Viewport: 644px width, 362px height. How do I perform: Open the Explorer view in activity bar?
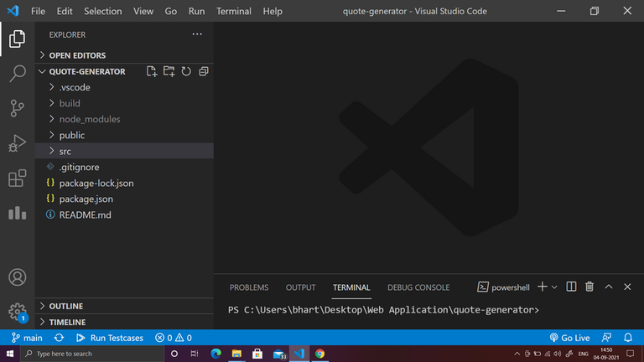click(17, 39)
